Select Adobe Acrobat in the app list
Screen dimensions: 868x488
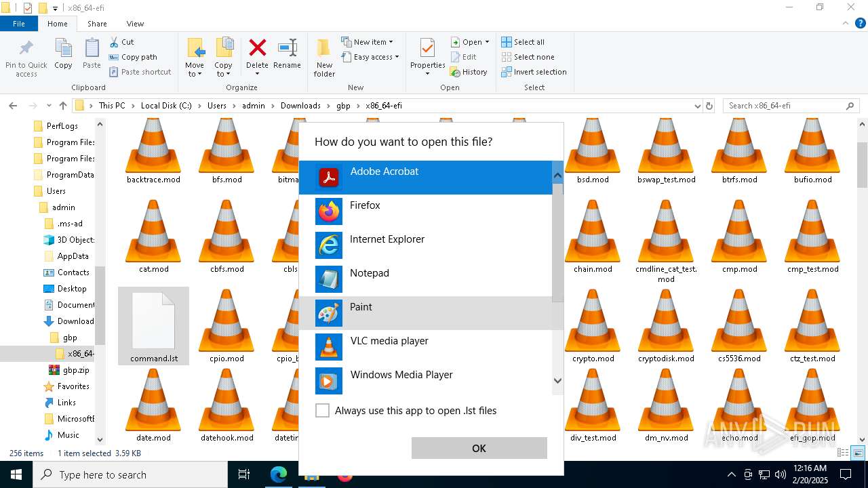(x=425, y=178)
